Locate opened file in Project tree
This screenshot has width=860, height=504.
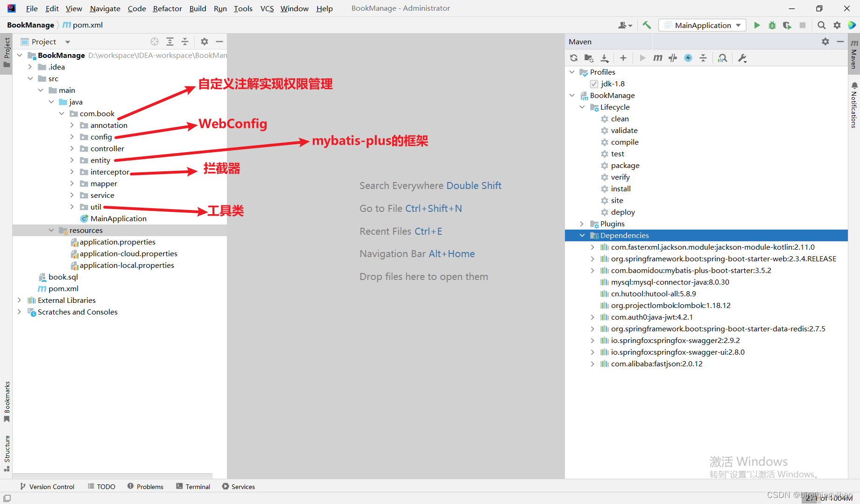click(155, 42)
